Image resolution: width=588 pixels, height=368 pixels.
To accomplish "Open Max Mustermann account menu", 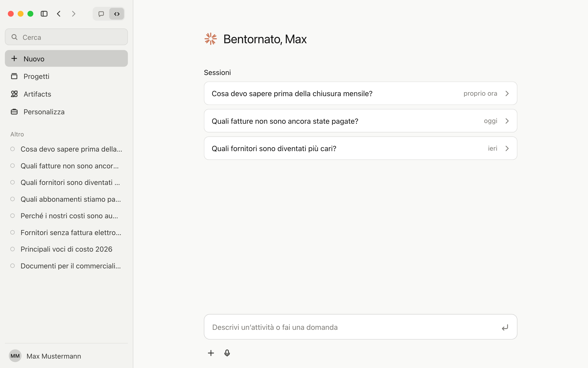I will click(x=66, y=356).
